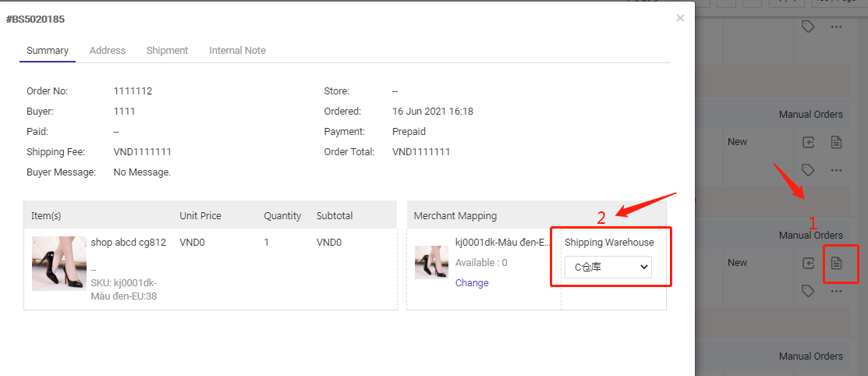This screenshot has height=376, width=868.
Task: Open the Address tab
Action: coord(108,51)
